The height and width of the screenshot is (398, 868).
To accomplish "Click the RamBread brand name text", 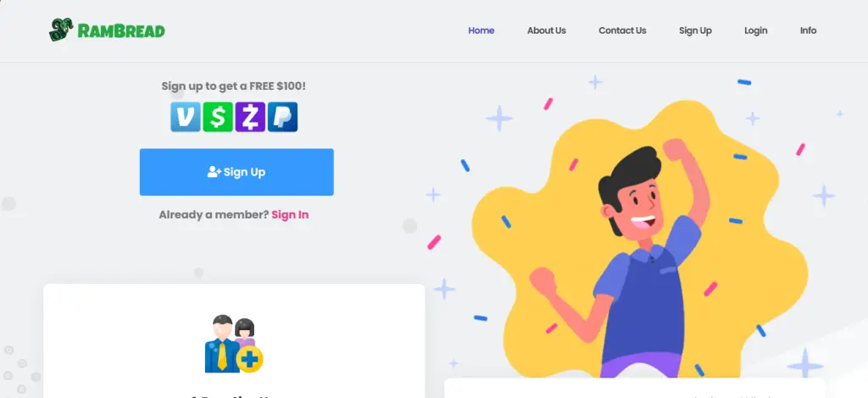I will click(121, 31).
